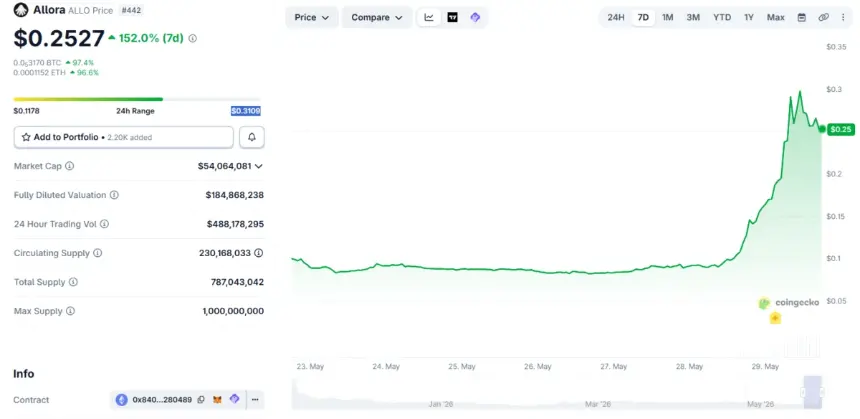Image resolution: width=860 pixels, height=419 pixels.
Task: Click the $0.1178 range low value
Action: (26, 111)
